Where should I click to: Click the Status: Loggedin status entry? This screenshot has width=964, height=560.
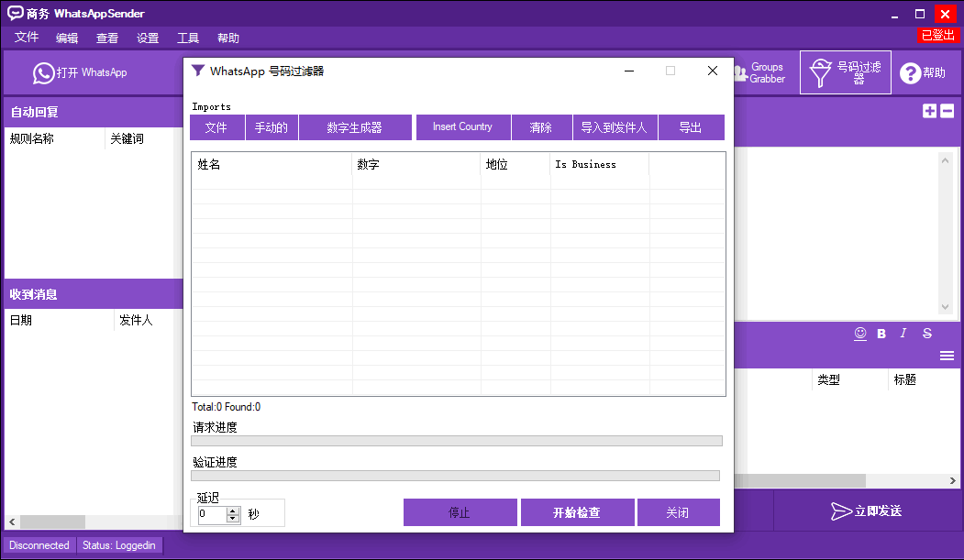click(x=119, y=545)
